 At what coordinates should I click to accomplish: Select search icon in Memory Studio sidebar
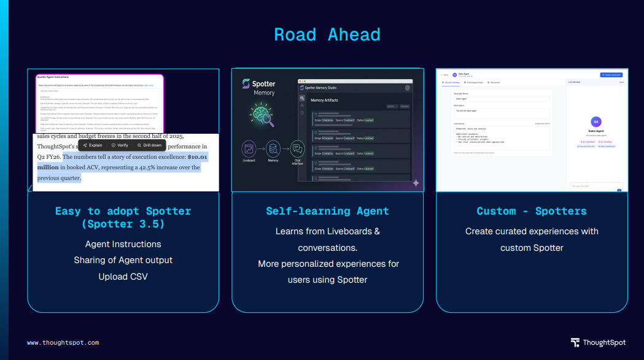302,98
